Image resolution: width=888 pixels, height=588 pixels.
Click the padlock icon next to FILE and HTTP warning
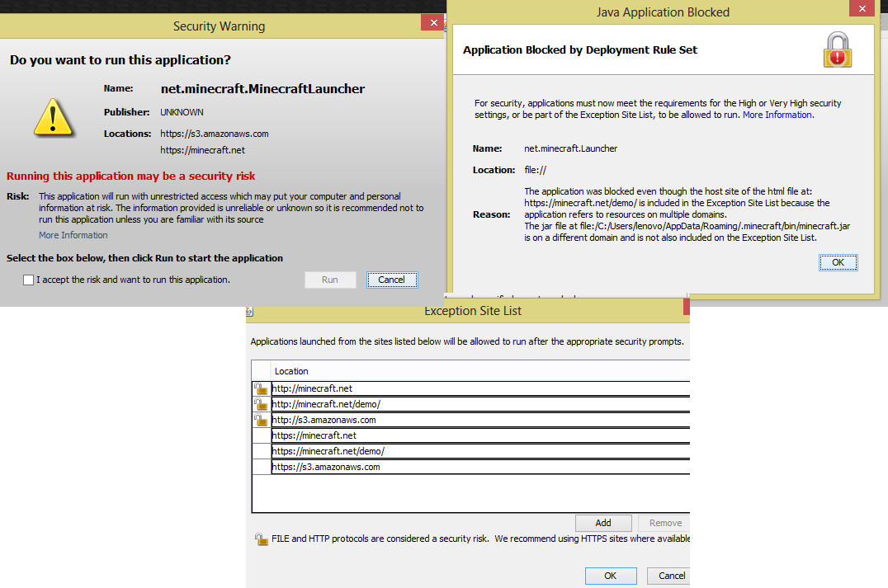coord(261,539)
